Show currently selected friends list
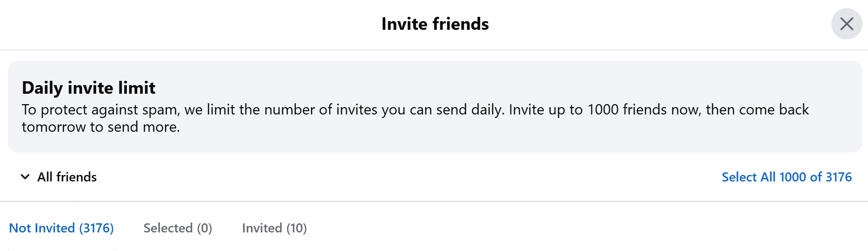 178,228
